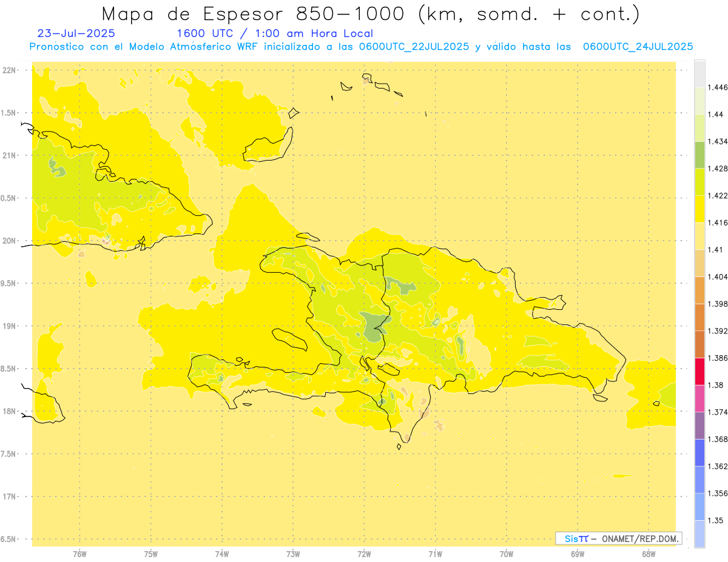
Task: Click the 'ONAMET/REP.DOM.' credit label
Action: 641,538
